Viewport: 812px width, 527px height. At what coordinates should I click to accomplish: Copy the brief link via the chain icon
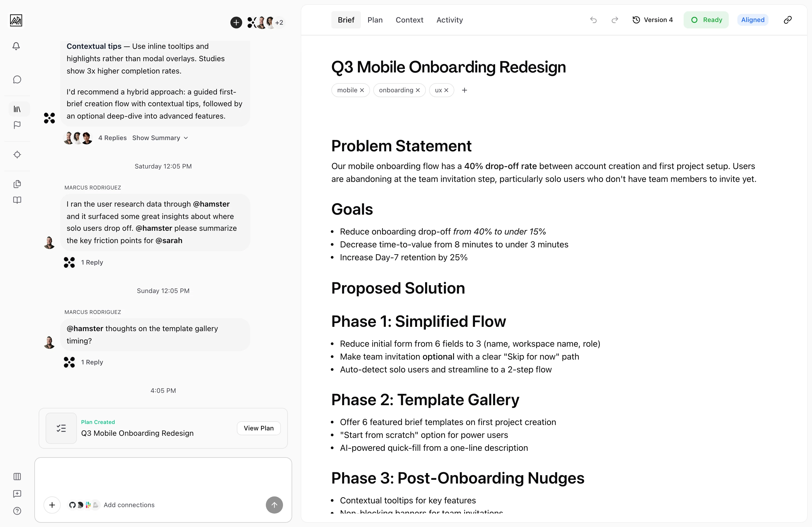[x=788, y=20]
